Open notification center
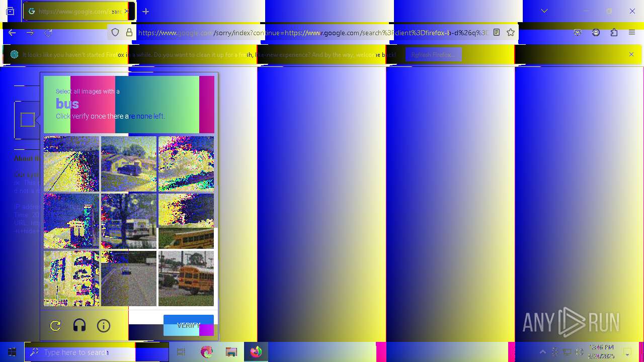Viewport: 644px width, 362px height. pyautogui.click(x=628, y=352)
